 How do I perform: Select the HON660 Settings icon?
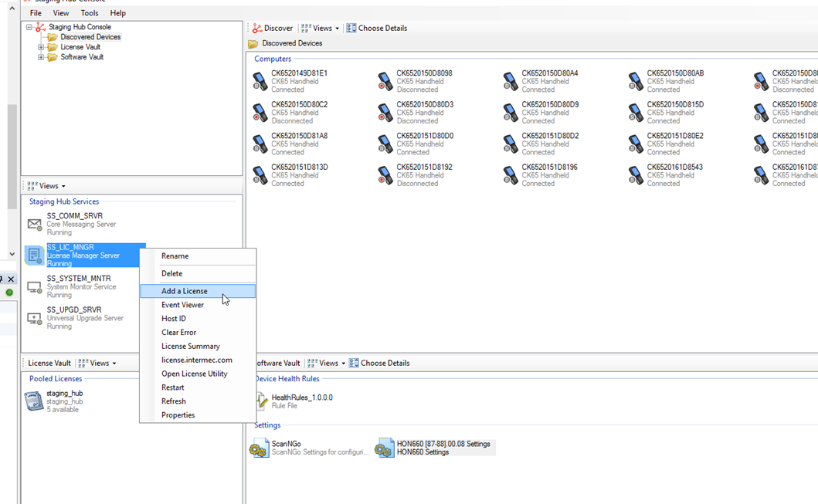coord(385,447)
